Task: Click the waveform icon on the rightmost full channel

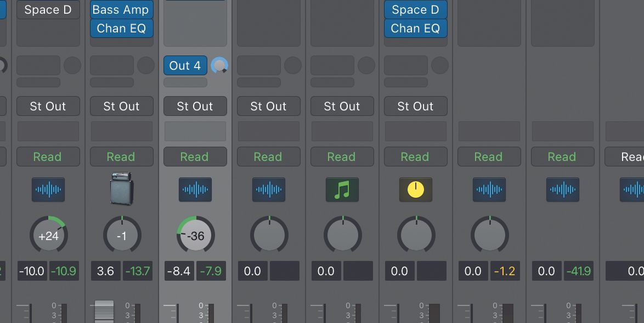Action: point(562,190)
